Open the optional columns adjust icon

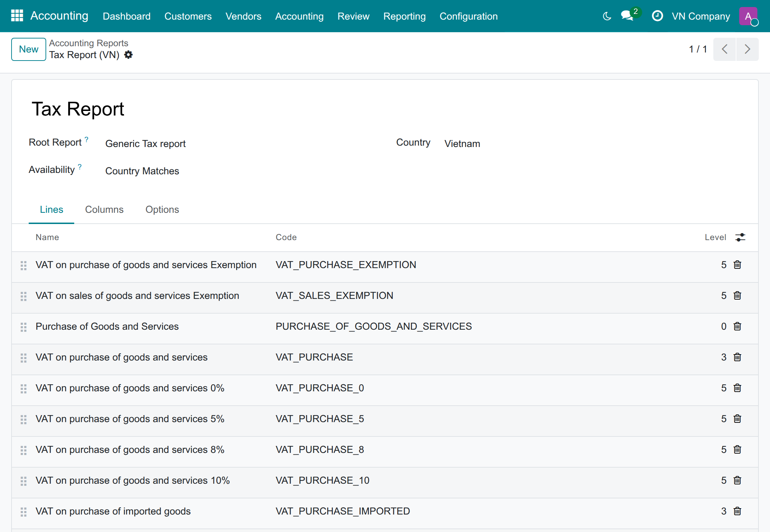point(740,237)
